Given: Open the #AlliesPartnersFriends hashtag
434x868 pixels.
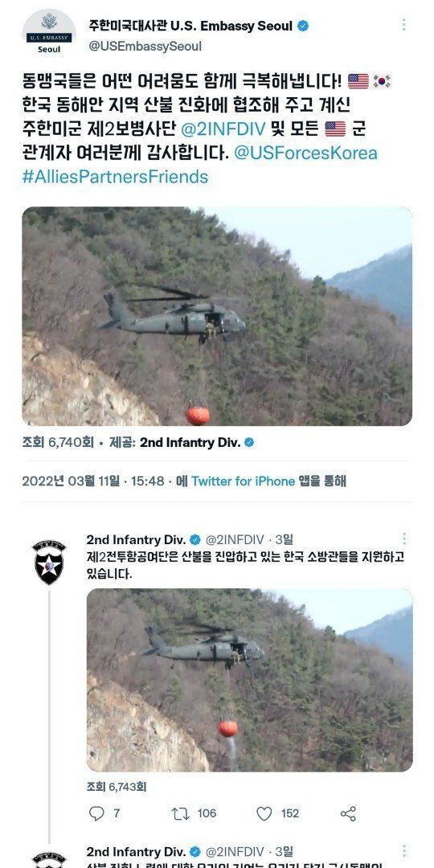Looking at the screenshot, I should 115,177.
